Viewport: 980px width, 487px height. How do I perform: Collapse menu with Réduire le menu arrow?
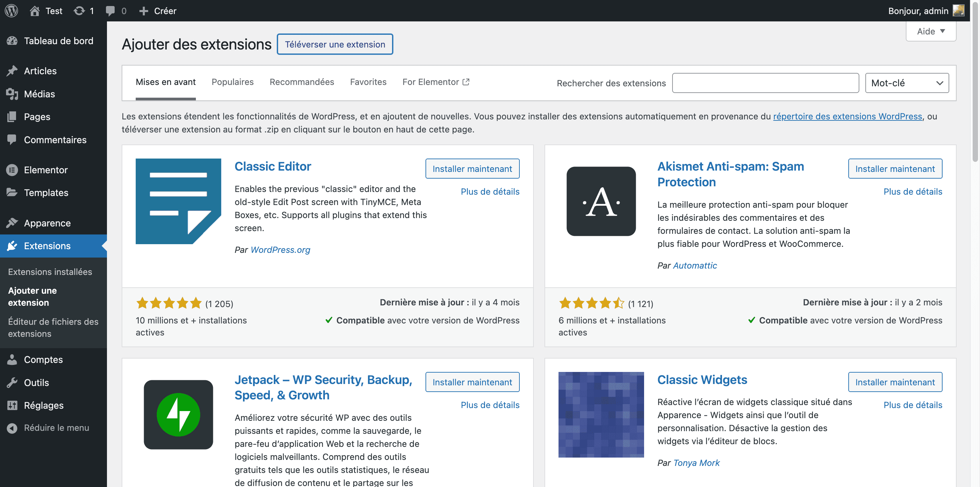tap(12, 428)
